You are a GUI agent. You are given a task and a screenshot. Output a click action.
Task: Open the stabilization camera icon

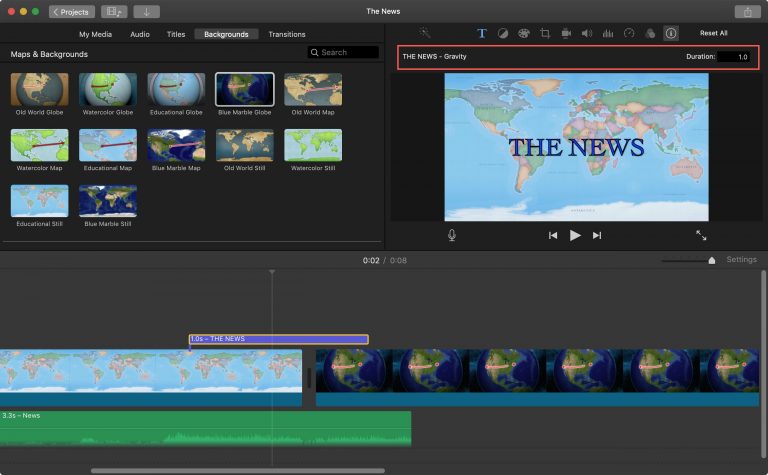(x=566, y=33)
